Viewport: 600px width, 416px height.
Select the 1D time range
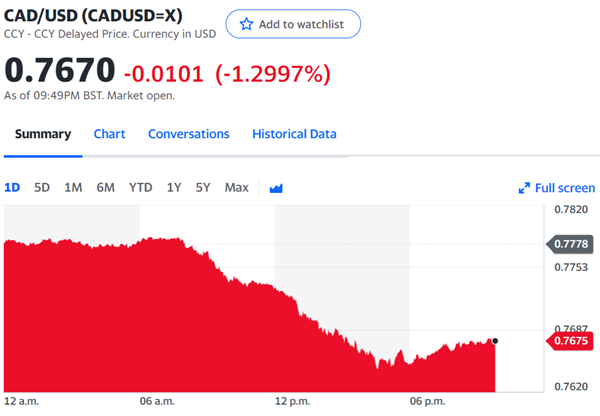[x=12, y=188]
